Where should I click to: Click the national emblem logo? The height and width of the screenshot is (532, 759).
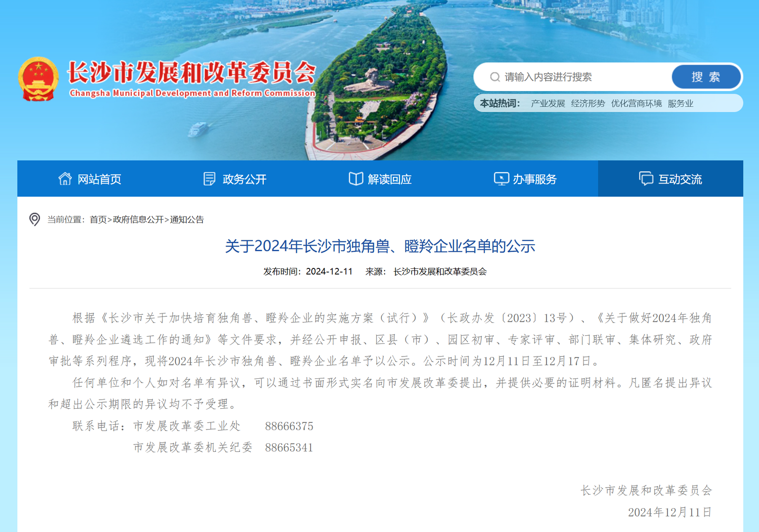tap(38, 79)
